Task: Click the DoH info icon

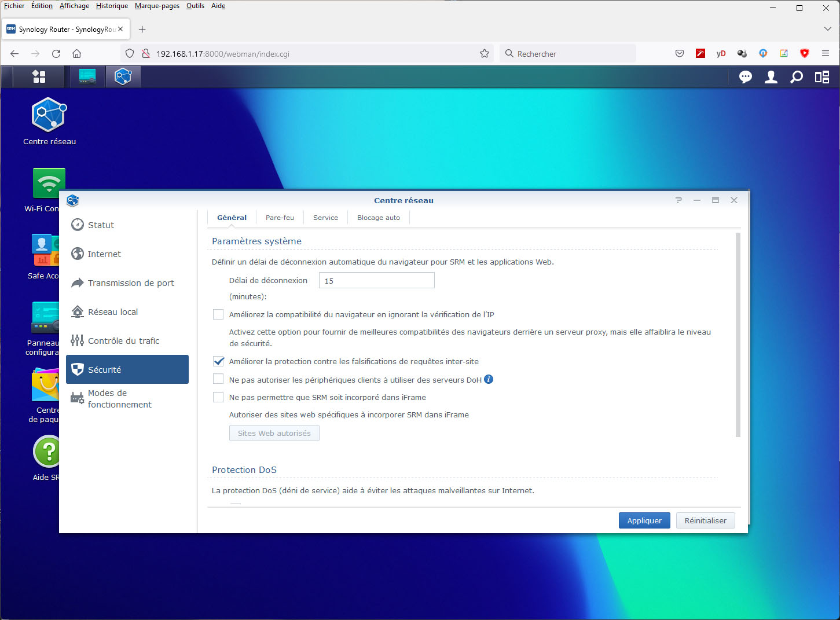Action: (489, 379)
